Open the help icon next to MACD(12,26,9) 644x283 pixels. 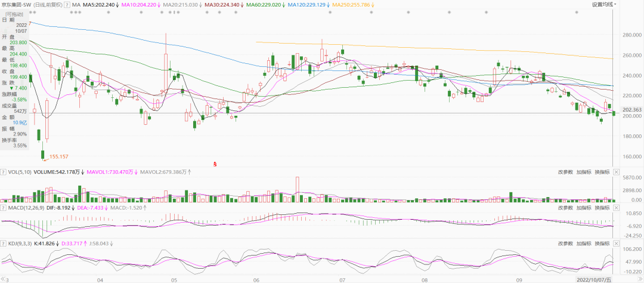click(x=4, y=208)
